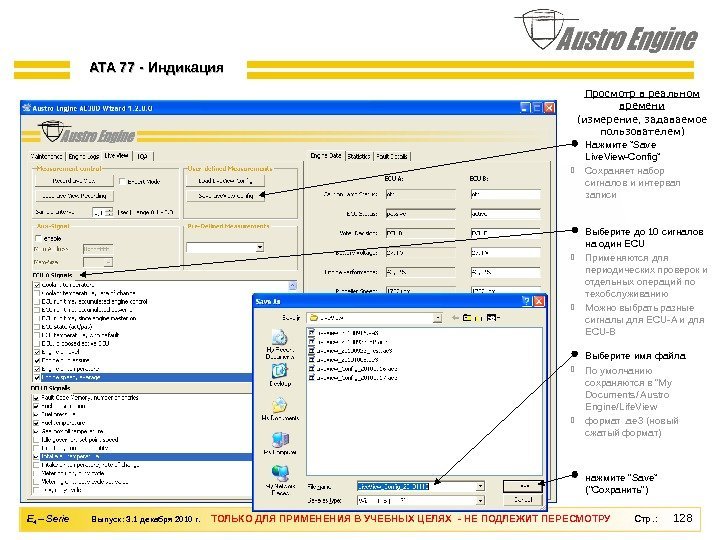This screenshot has width=720, height=540.
Task: Click the Save As help question-mark button
Action: pos(527,301)
